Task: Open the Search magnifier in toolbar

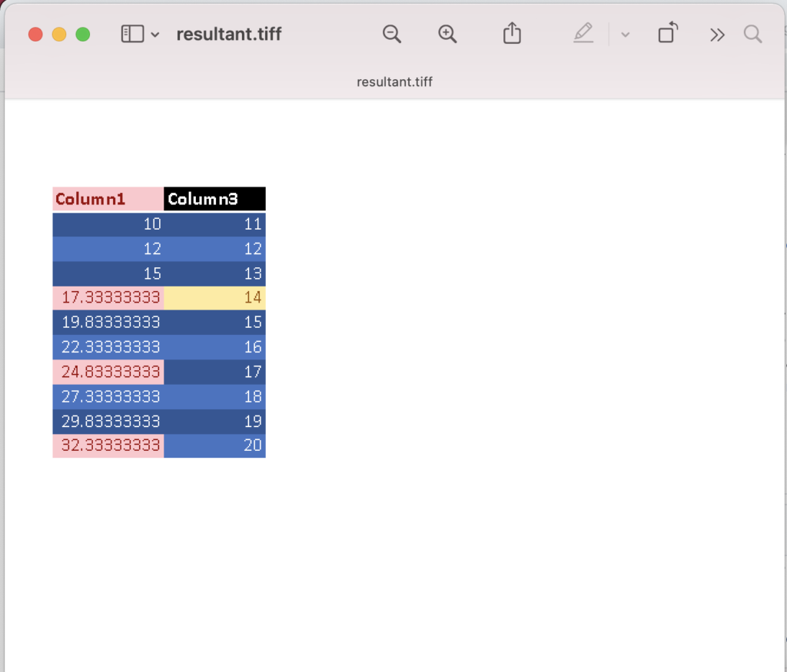Action: pos(753,34)
